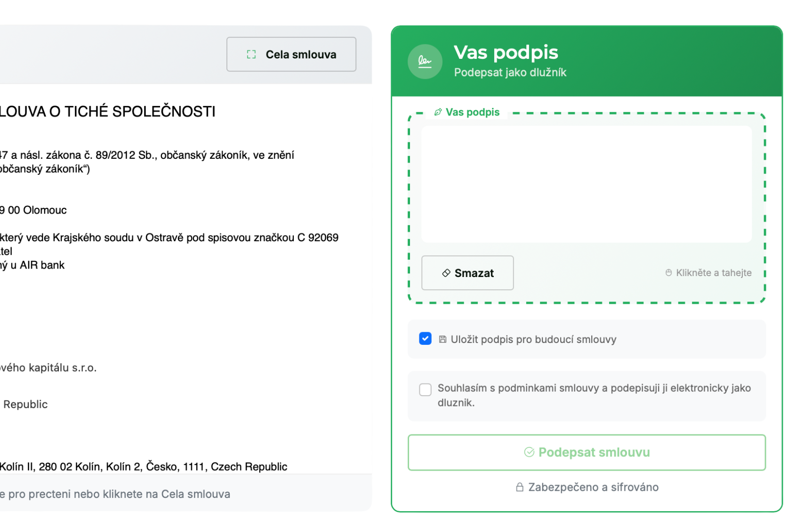Click the fullscreen icon beside Cela smlouva
This screenshot has height=530, width=812.
251,55
